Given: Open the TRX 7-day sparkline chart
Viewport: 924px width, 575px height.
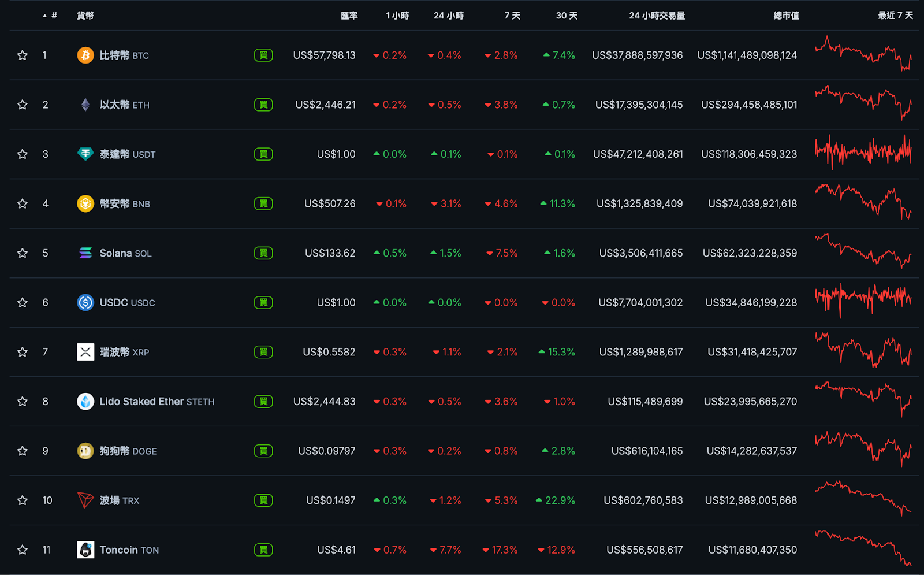Looking at the screenshot, I should [x=863, y=498].
